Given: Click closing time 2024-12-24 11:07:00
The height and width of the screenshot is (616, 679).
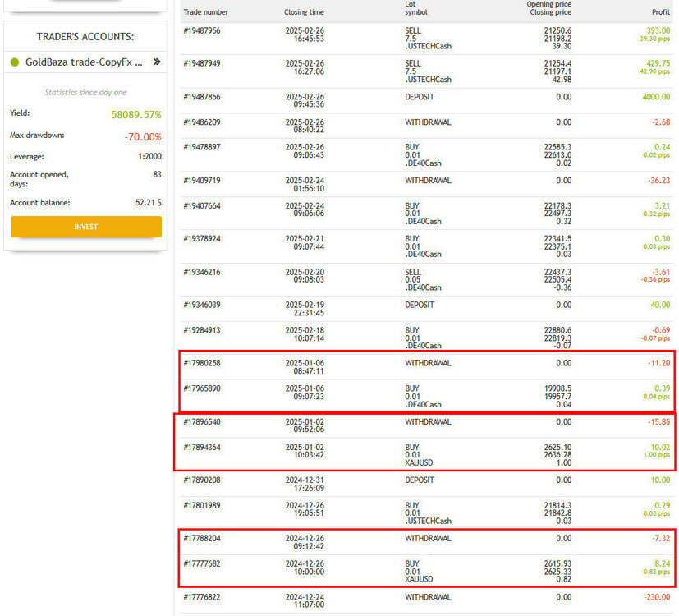Looking at the screenshot, I should [305, 601].
